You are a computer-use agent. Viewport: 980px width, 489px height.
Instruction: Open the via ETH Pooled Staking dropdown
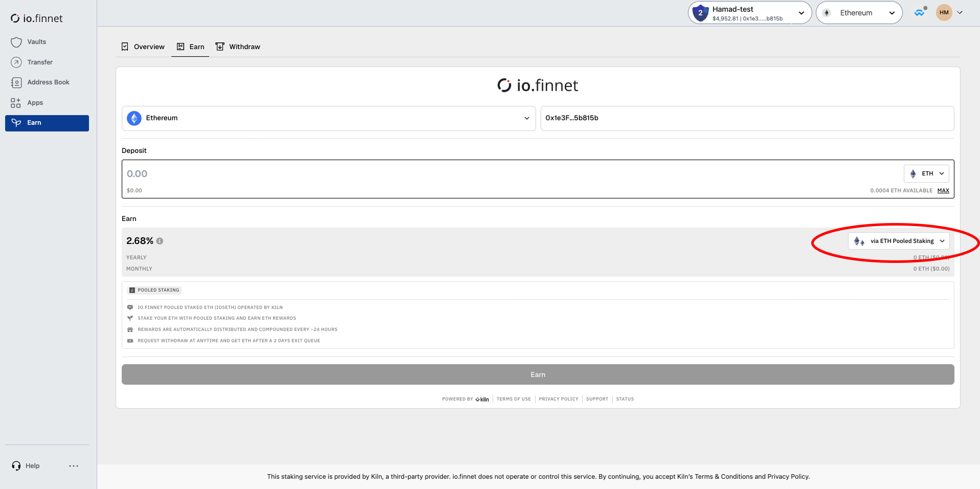coord(899,241)
